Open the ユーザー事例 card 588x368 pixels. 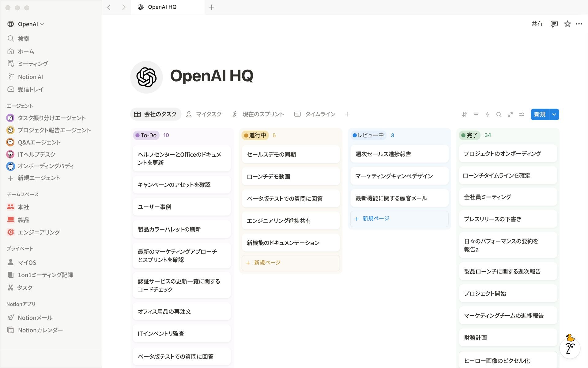point(182,207)
